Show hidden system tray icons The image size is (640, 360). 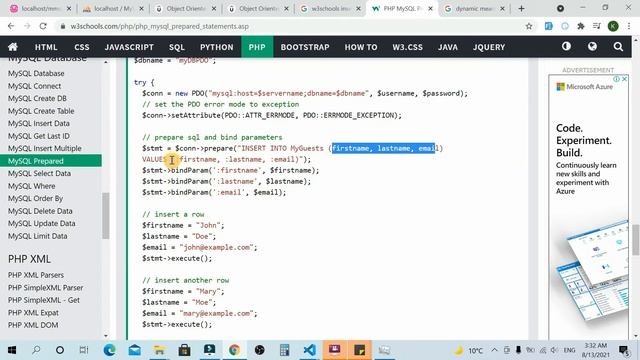(x=494, y=350)
